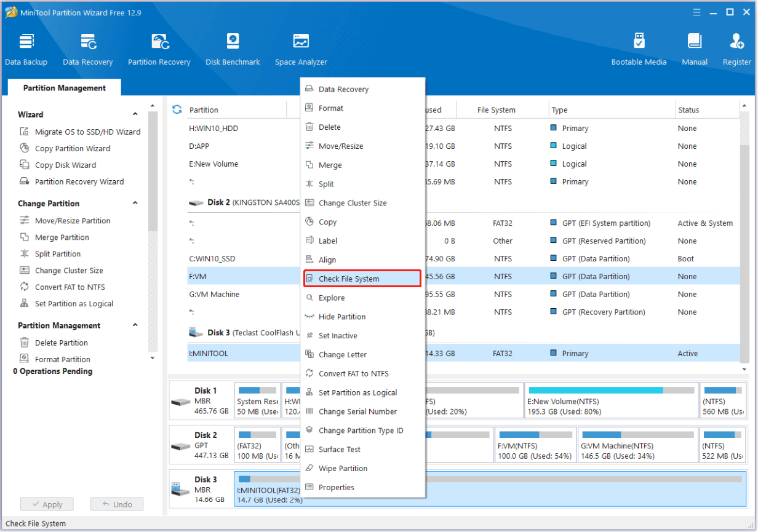Select Change Letter in the context menu

[x=362, y=355]
